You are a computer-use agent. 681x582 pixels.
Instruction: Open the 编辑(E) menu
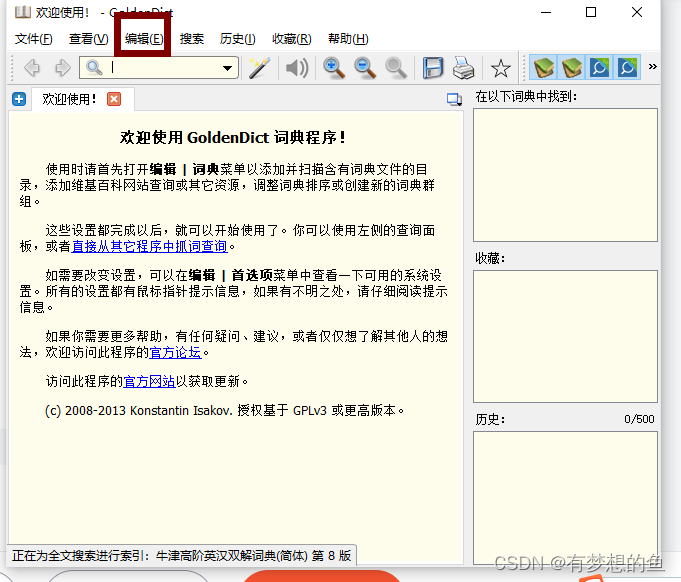144,39
